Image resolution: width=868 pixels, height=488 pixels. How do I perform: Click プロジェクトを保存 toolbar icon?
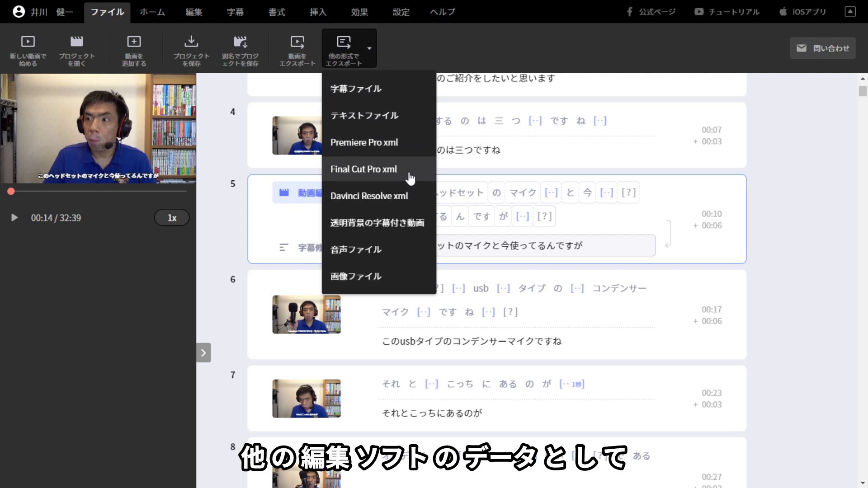[191, 51]
